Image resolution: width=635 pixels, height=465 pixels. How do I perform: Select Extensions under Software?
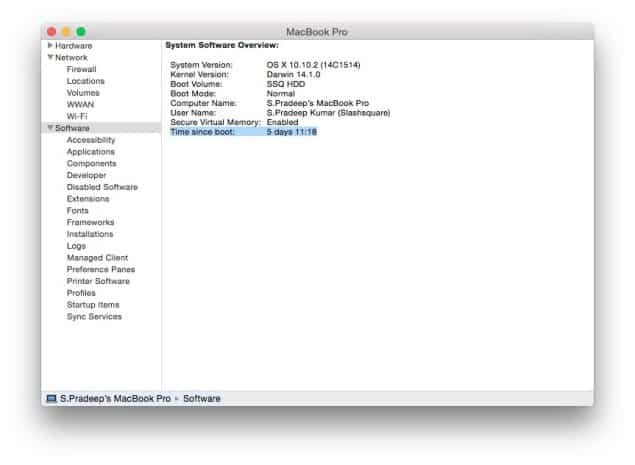click(88, 198)
